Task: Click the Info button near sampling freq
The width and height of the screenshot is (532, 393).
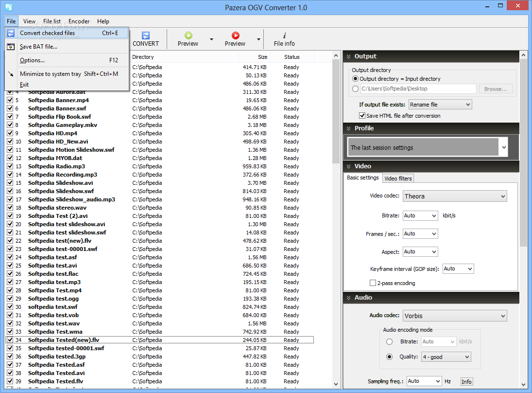Action: (466, 381)
